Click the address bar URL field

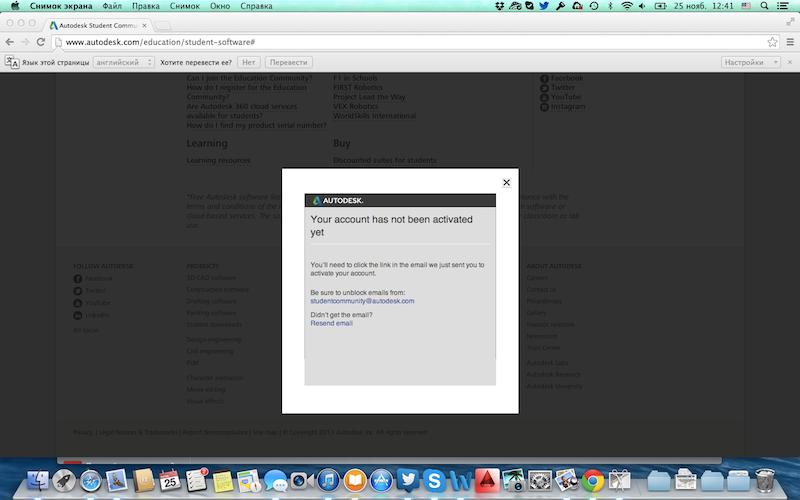click(400, 42)
